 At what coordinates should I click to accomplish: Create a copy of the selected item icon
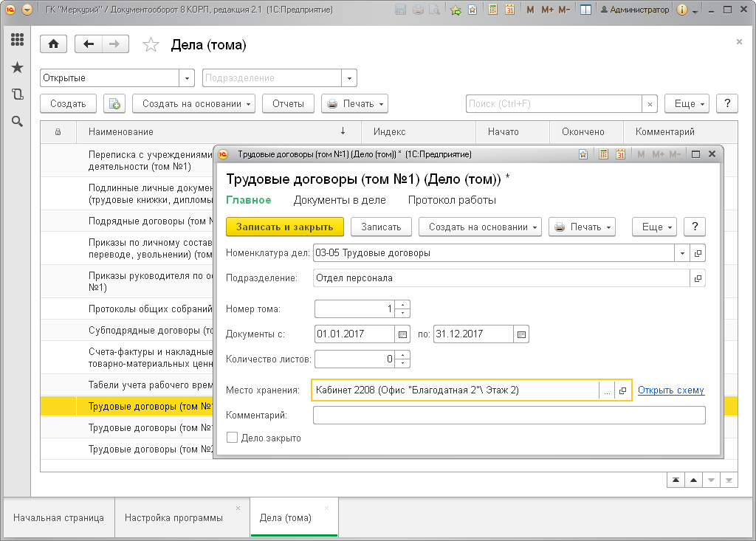[x=114, y=103]
